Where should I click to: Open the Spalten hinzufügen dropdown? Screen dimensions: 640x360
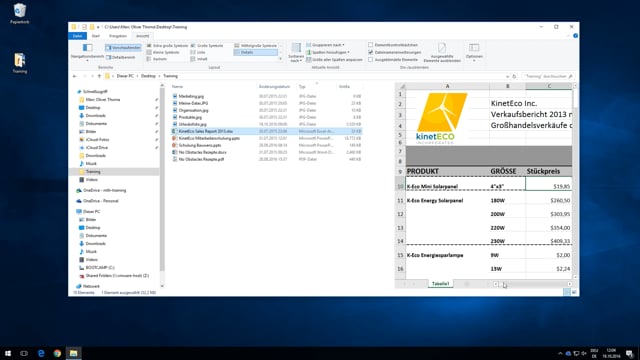point(328,52)
